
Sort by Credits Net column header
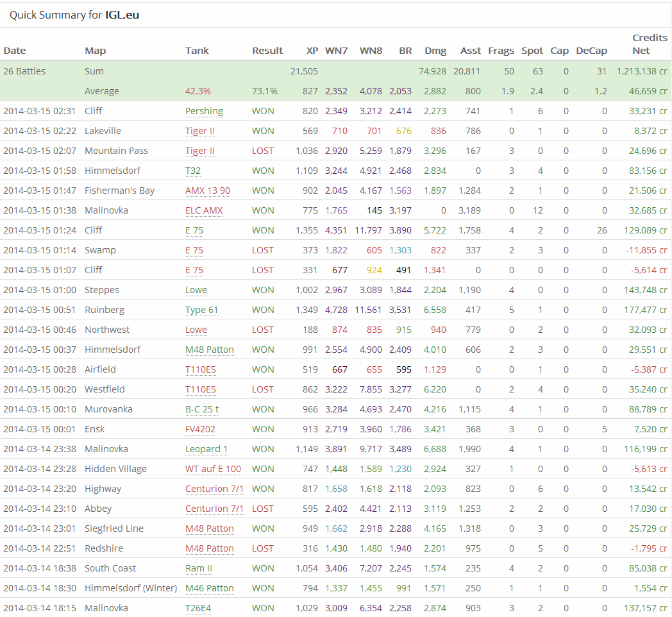[650, 44]
